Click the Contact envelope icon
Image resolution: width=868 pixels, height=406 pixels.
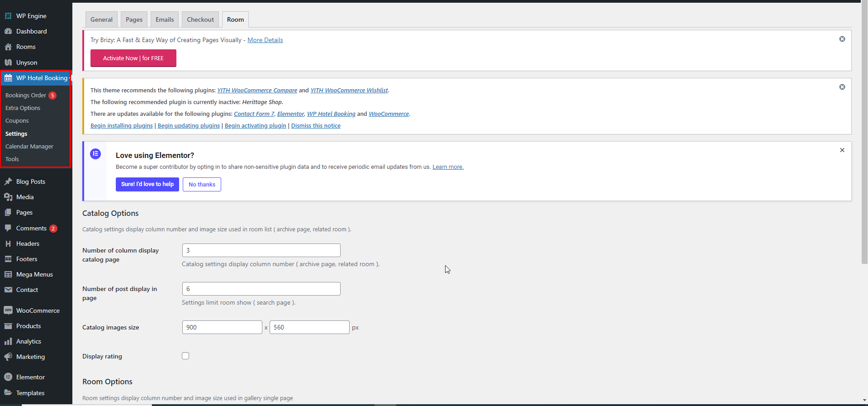8,290
